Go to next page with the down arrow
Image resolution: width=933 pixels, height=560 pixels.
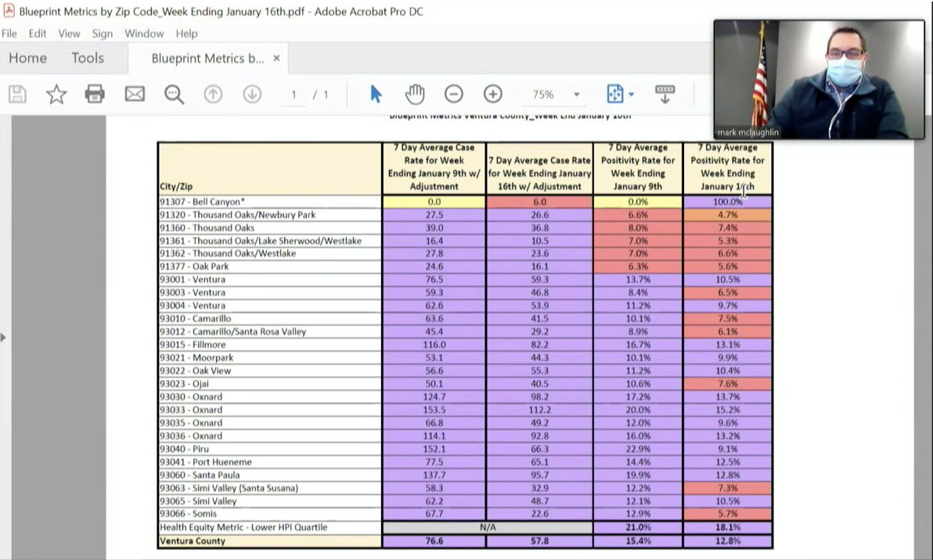(252, 94)
